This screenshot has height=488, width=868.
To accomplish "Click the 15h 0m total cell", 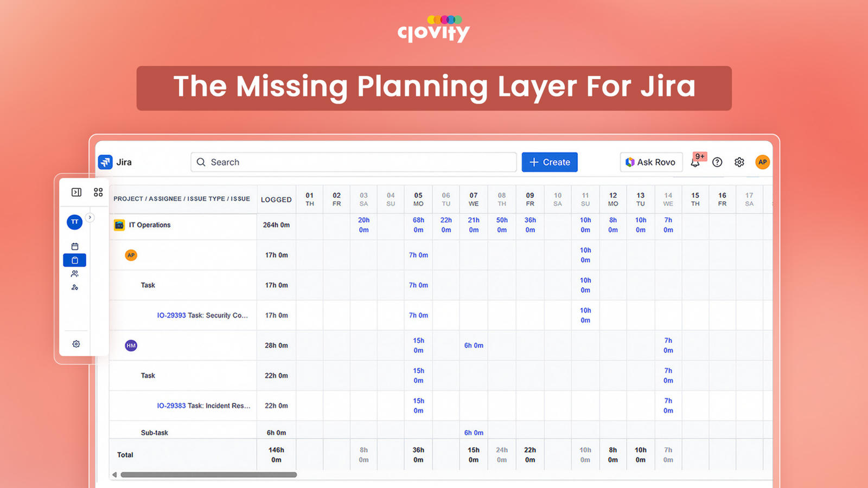I will 474,455.
